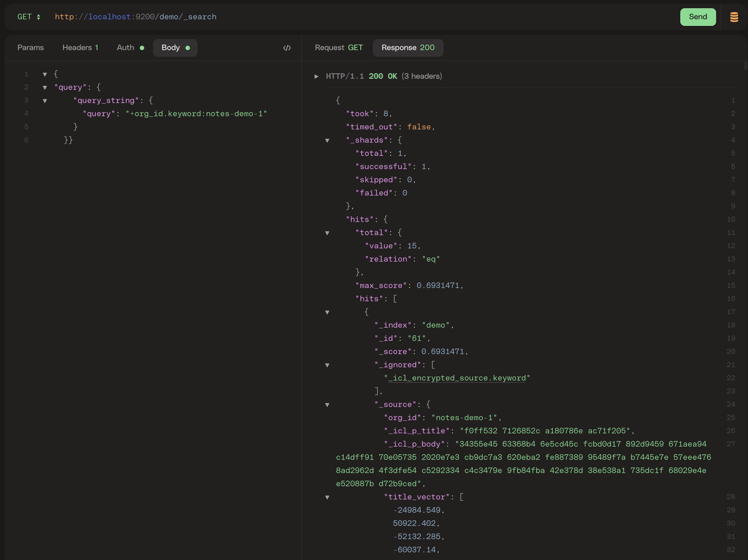The image size is (748, 560).
Task: Open the "_icl_encrypted_source.keyword" link
Action: coord(457,378)
